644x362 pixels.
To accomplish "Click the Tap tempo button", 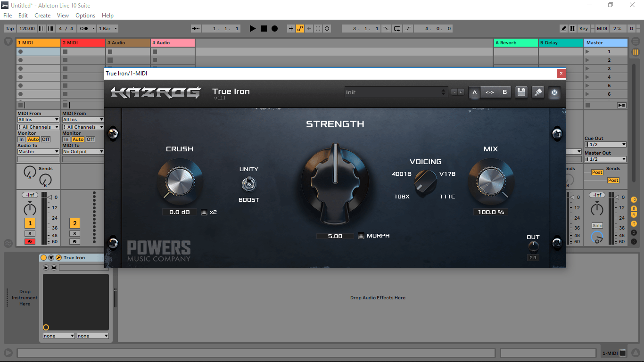I will 10,28.
